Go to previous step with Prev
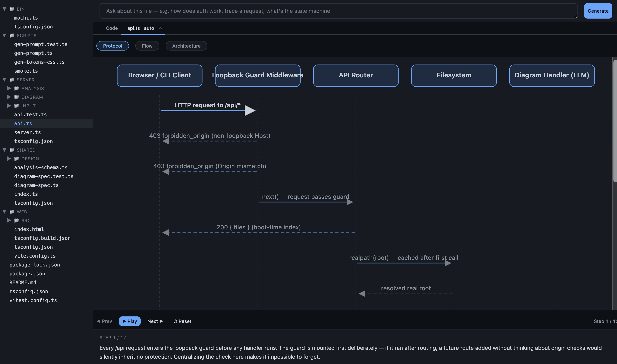This screenshot has height=364, width=617. click(104, 321)
